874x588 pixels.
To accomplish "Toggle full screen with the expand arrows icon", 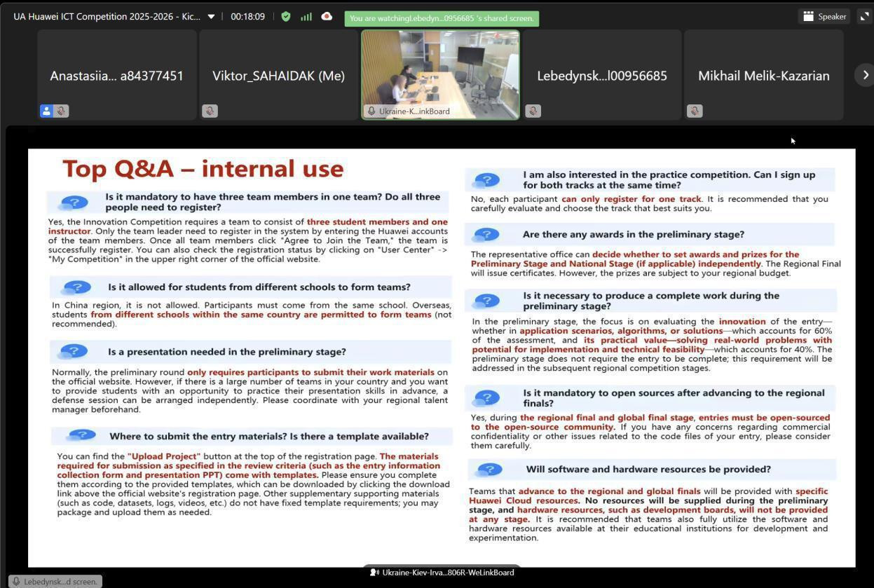I will point(864,17).
